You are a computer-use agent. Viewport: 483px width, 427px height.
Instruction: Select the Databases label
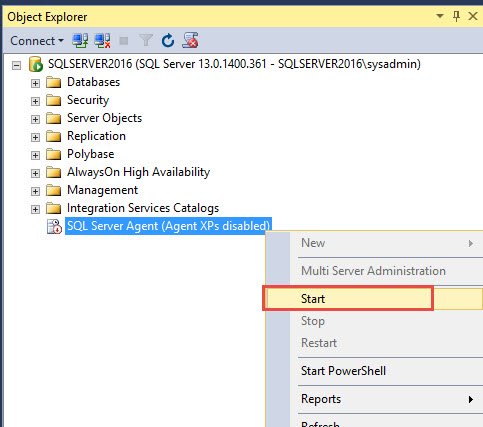(93, 82)
